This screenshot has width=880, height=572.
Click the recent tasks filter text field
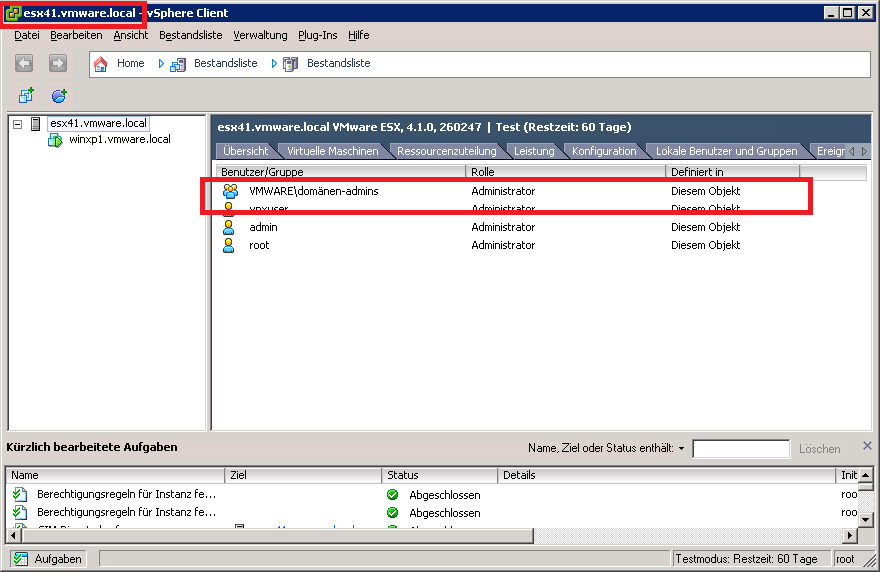click(740, 449)
